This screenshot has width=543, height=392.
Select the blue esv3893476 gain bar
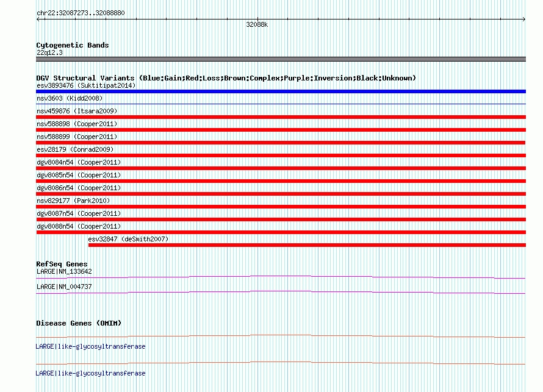click(x=281, y=91)
